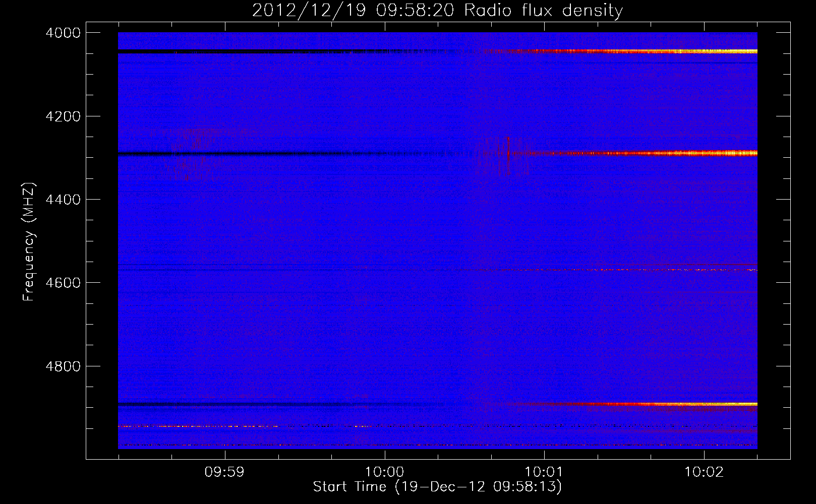The width and height of the screenshot is (816, 504).
Task: Click the 'Frequency (MHZ)' axis label
Action: click(29, 242)
